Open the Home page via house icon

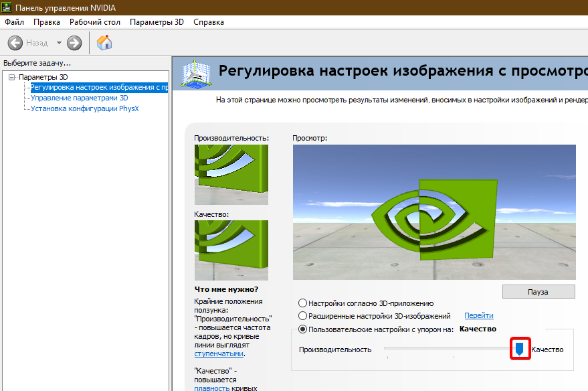[104, 42]
